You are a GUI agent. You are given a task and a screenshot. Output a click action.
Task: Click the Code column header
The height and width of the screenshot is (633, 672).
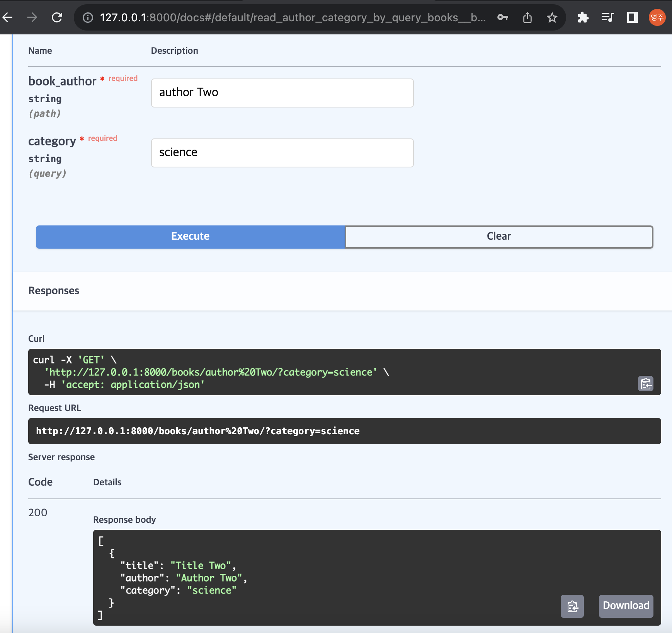pyautogui.click(x=41, y=482)
